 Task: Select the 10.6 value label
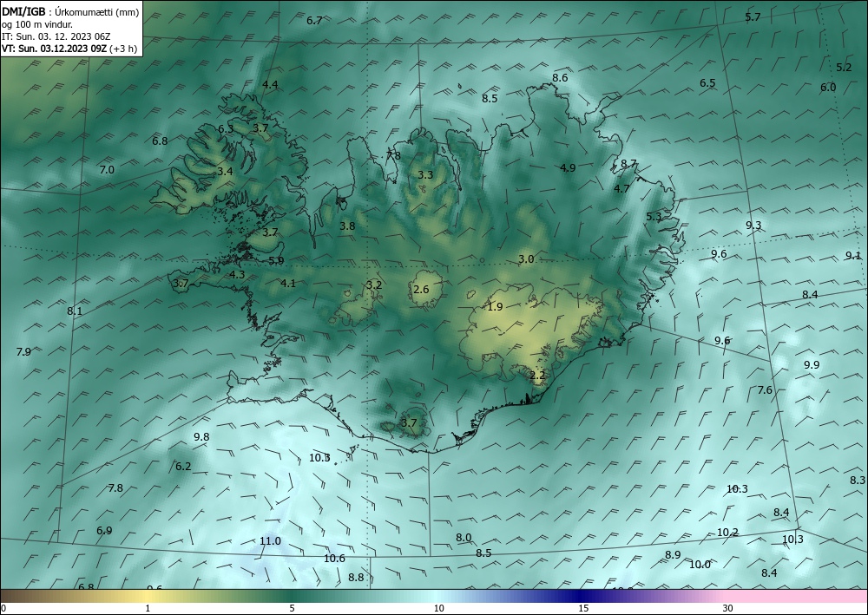pyautogui.click(x=334, y=559)
